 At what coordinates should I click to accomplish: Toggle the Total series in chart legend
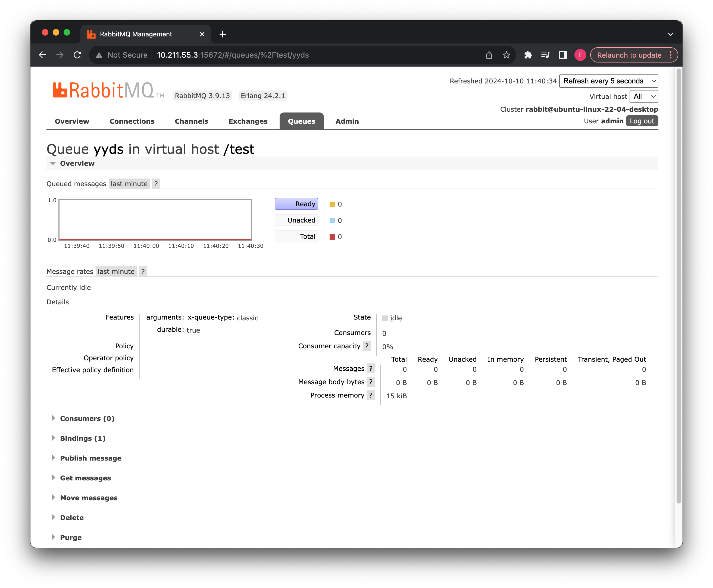coord(296,236)
